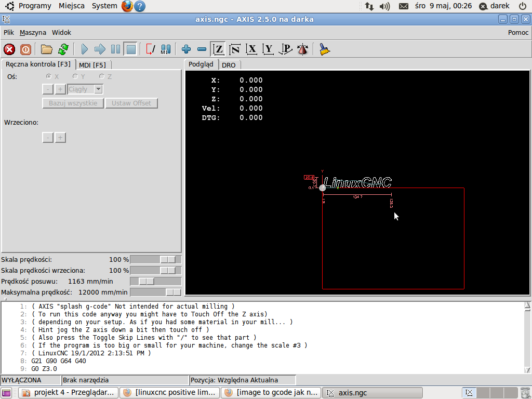Open the Plik menu

pos(9,33)
